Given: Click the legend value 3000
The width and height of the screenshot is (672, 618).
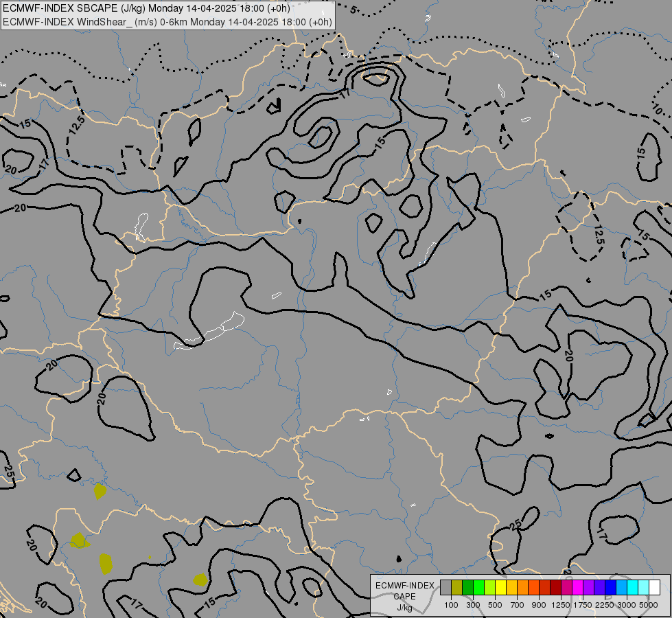Looking at the screenshot, I should point(627,605).
